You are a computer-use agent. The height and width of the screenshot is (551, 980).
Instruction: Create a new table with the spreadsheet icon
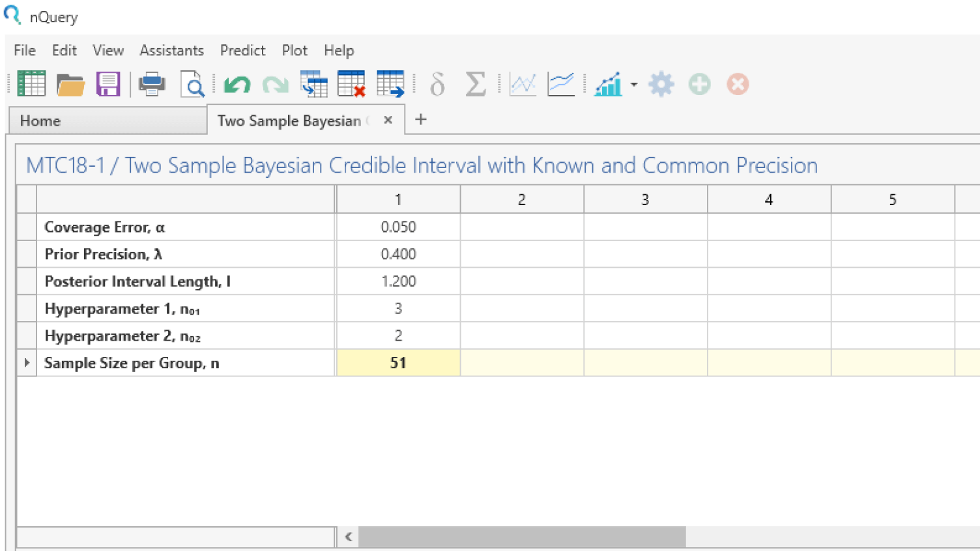31,83
